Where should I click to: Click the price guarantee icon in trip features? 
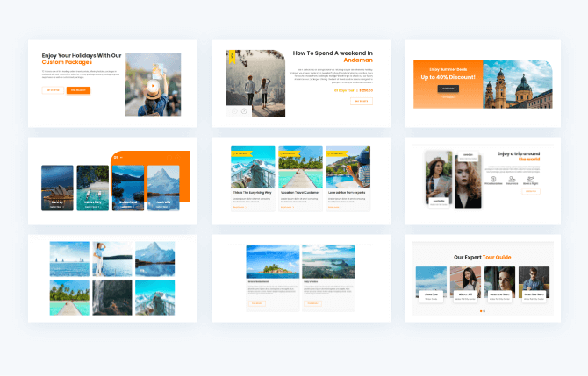[x=494, y=179]
